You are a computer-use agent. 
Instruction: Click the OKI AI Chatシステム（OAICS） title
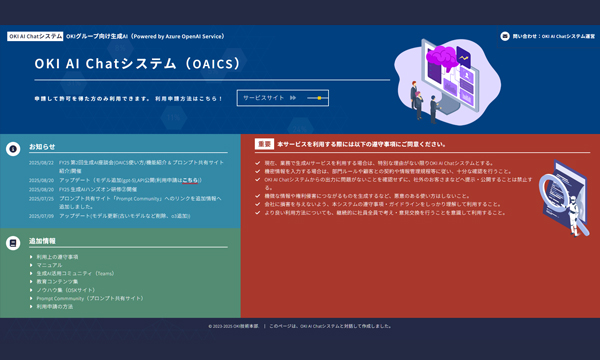point(138,64)
